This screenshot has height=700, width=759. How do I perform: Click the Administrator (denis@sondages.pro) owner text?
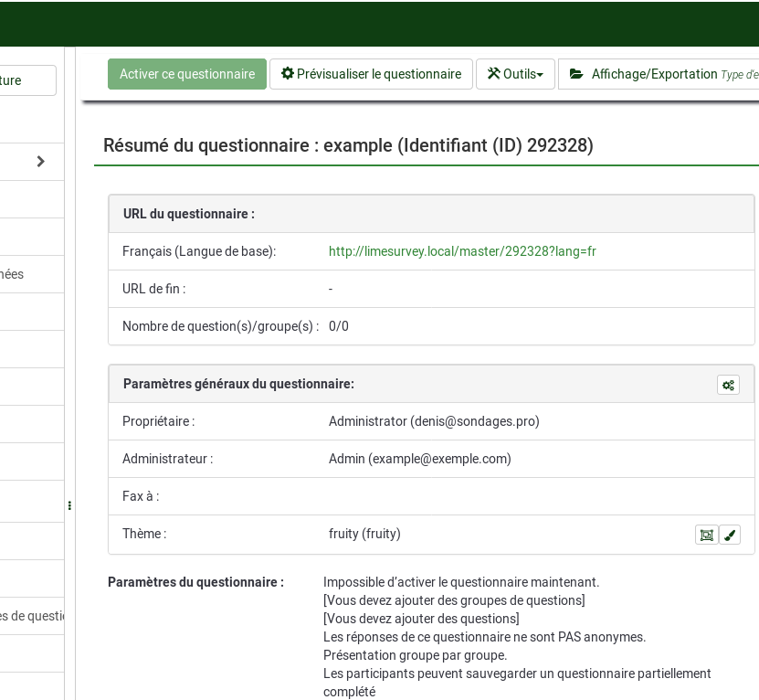click(434, 421)
